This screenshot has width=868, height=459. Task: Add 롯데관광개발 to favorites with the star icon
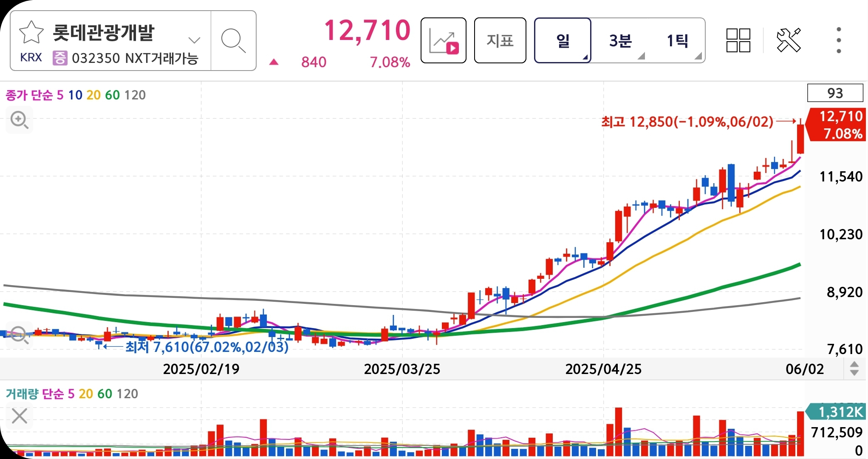pos(31,33)
